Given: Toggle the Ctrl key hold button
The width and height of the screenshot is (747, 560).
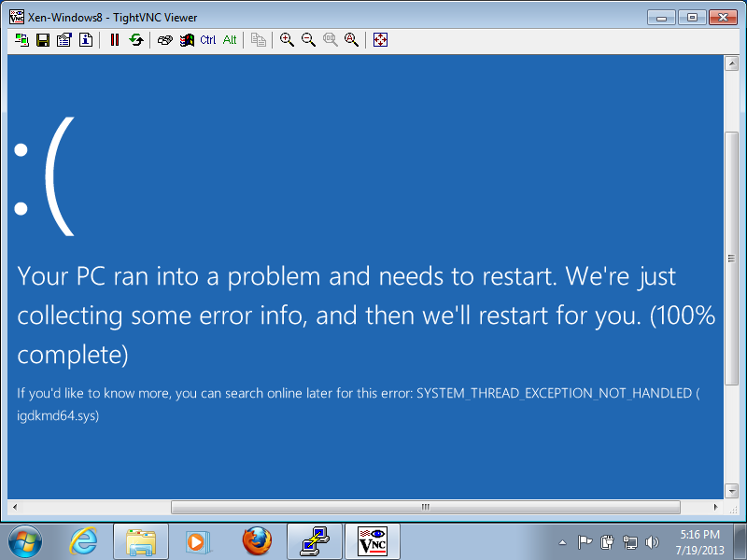Looking at the screenshot, I should 207,39.
